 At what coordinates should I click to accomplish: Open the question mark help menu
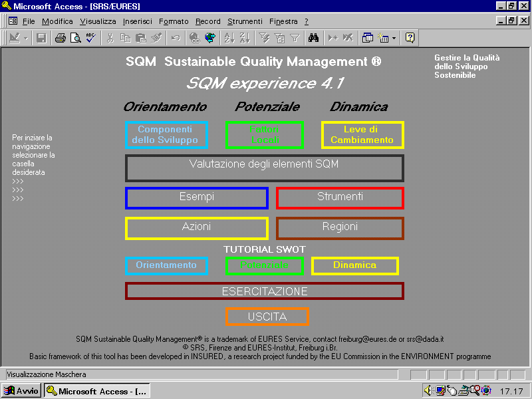307,21
